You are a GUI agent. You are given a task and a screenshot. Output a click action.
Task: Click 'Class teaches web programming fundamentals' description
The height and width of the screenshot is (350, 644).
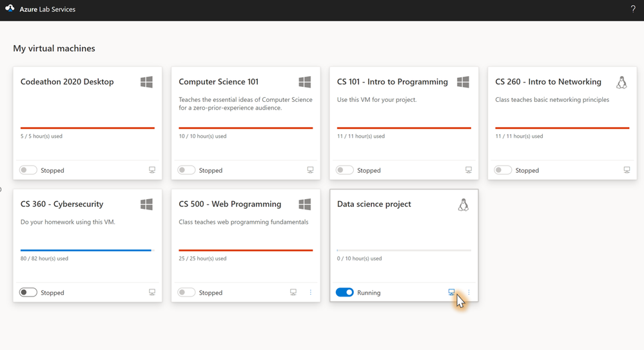pos(244,222)
